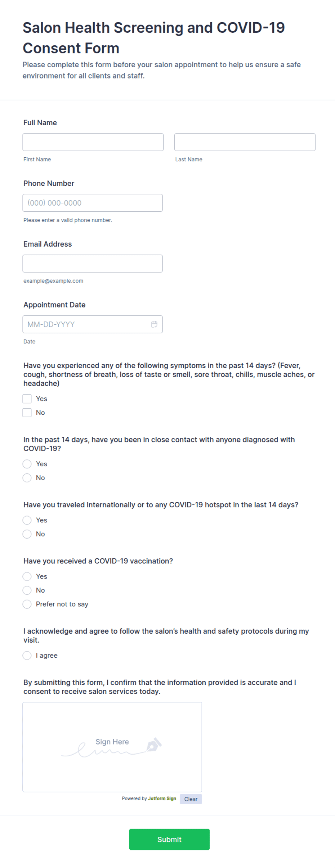The height and width of the screenshot is (868, 335).
Task: Choose No for COVID-19 vaccination received
Action: point(27,590)
